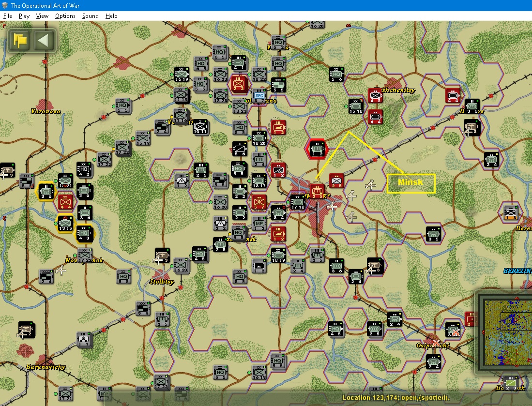Select gray engineer regiment 2 2
The width and height of the screenshot is (532, 406).
pyautogui.click(x=220, y=224)
